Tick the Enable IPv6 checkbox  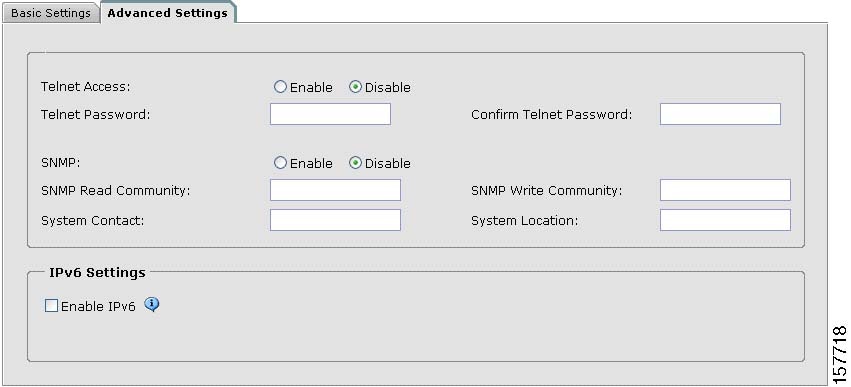pyautogui.click(x=51, y=306)
